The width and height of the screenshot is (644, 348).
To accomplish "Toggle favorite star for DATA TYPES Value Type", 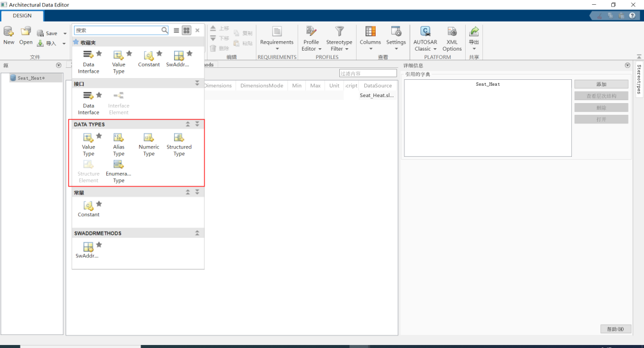I will (99, 136).
